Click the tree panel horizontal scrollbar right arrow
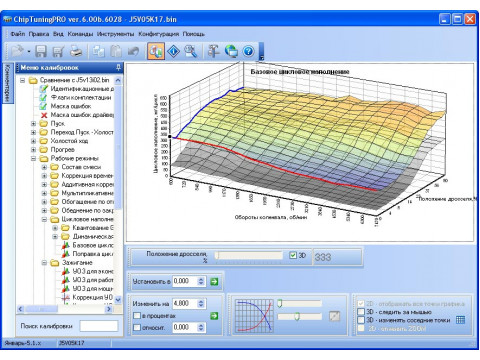Image resolution: width=480 pixels, height=360 pixels. [x=109, y=309]
